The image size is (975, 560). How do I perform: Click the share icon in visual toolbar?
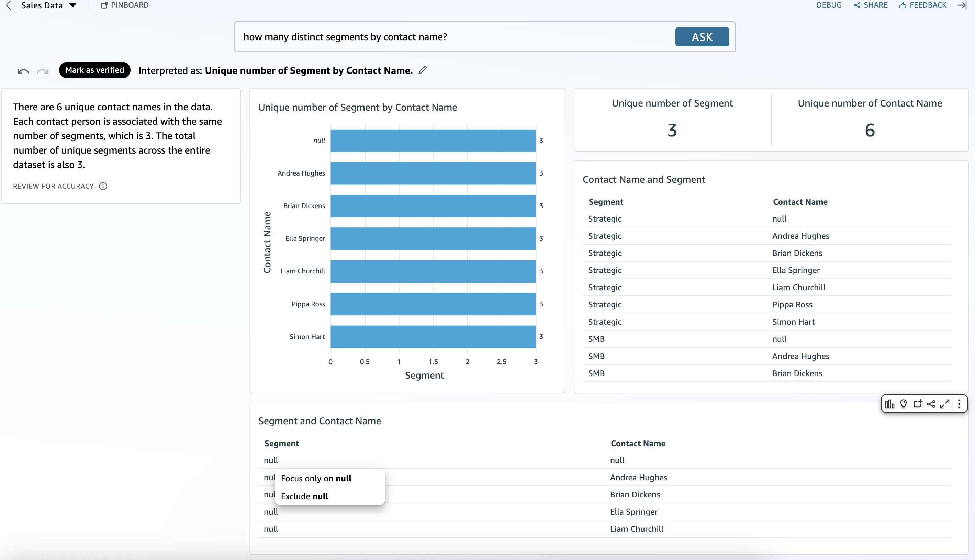(x=931, y=404)
